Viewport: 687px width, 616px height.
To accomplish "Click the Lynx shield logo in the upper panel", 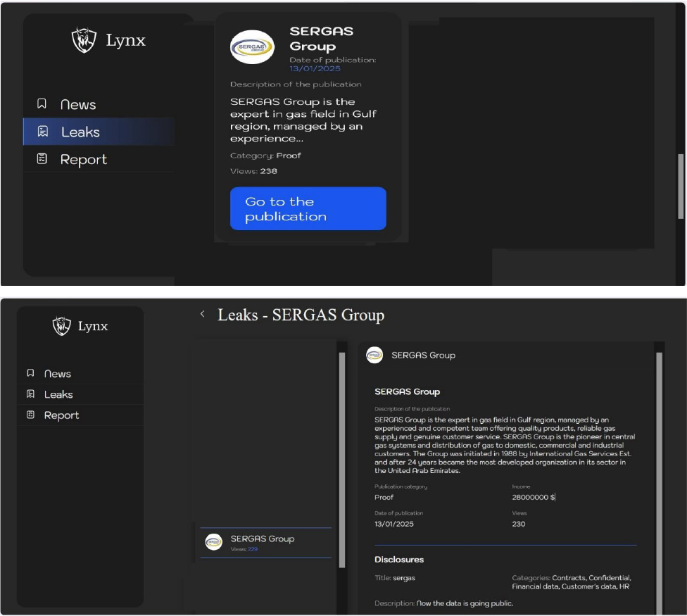I will click(x=84, y=40).
